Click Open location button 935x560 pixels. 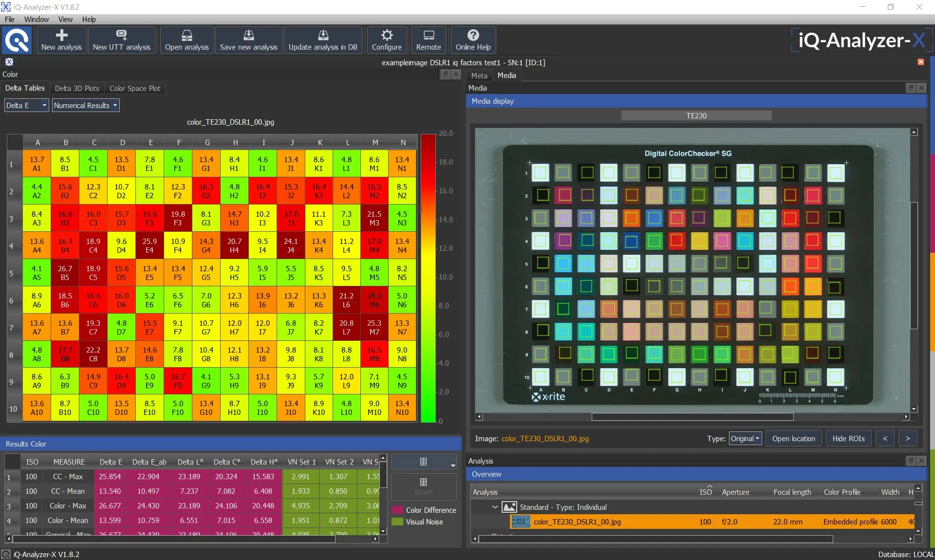point(793,438)
